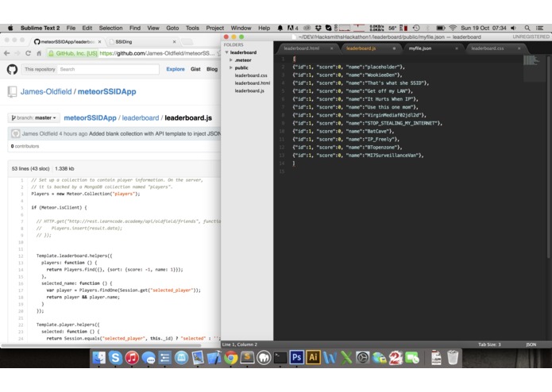The image size is (552, 392).
Task: Click the Apple menu logo
Action: [10, 28]
